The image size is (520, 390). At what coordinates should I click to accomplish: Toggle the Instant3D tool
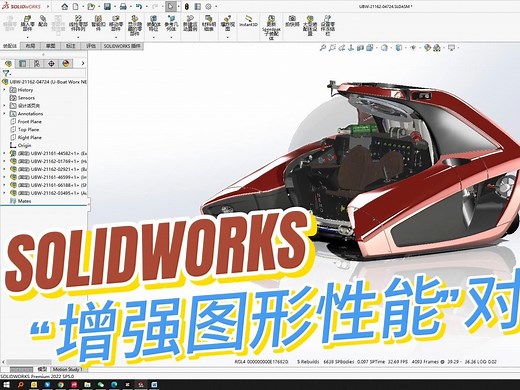pos(248,21)
